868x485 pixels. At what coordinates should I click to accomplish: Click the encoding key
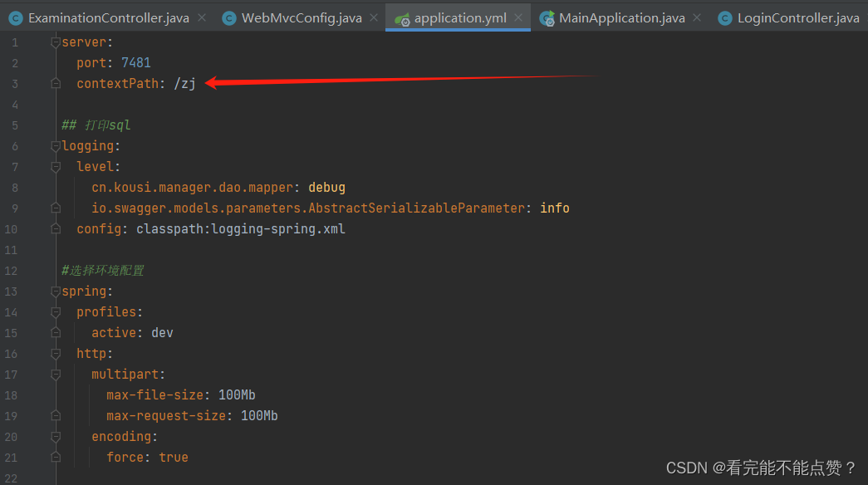click(121, 437)
